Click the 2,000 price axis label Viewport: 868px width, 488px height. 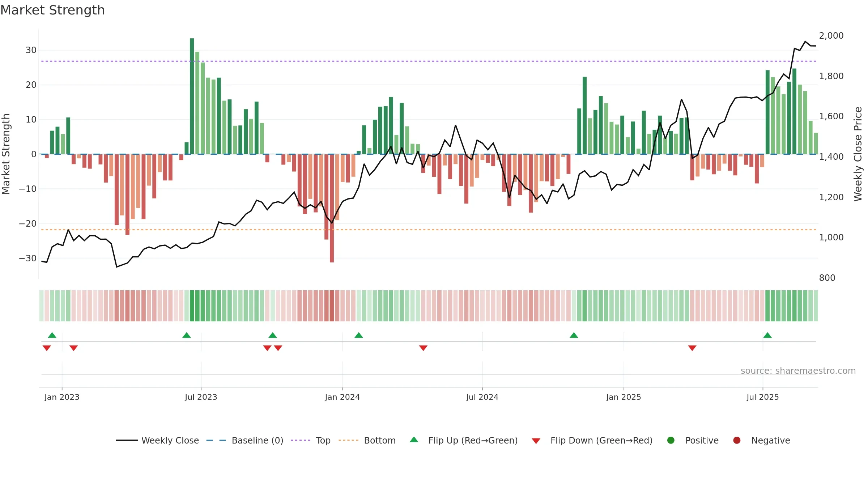tap(831, 35)
